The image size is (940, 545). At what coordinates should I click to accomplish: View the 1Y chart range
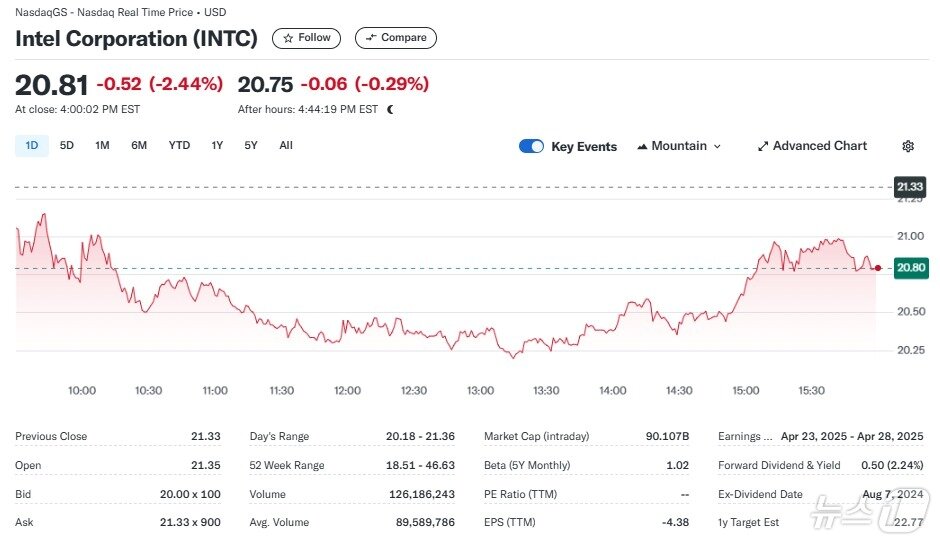(217, 146)
